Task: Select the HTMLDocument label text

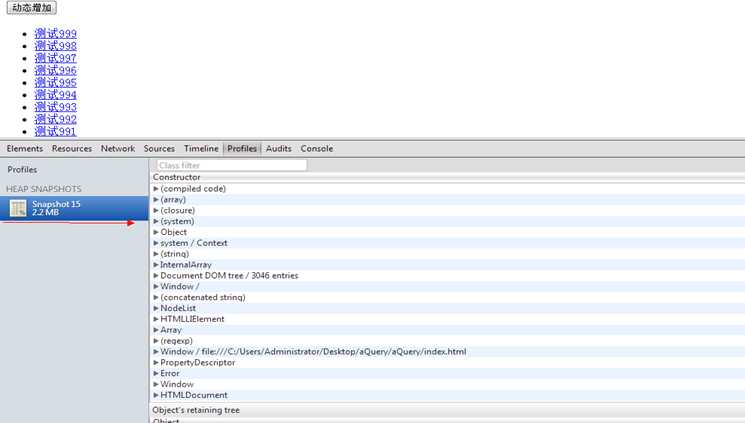Action: [194, 395]
